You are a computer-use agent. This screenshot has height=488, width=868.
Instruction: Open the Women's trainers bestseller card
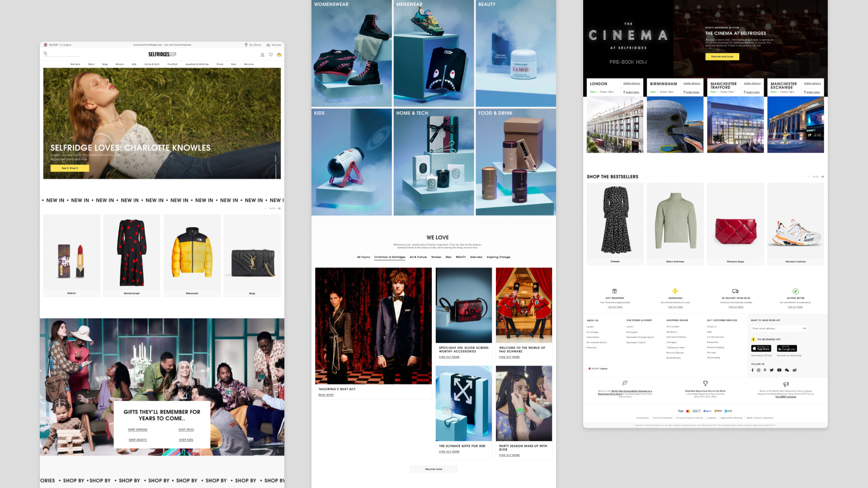coord(796,224)
